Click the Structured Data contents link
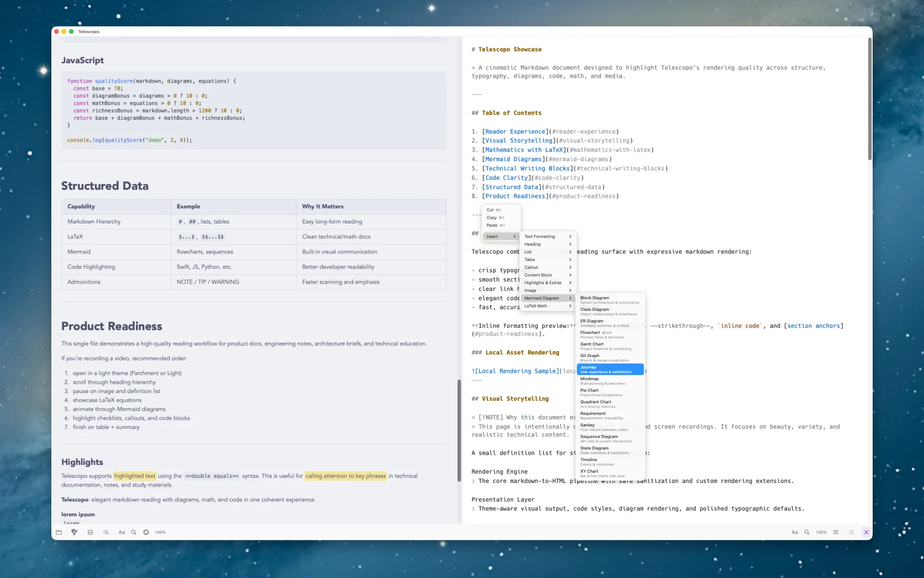 click(512, 187)
